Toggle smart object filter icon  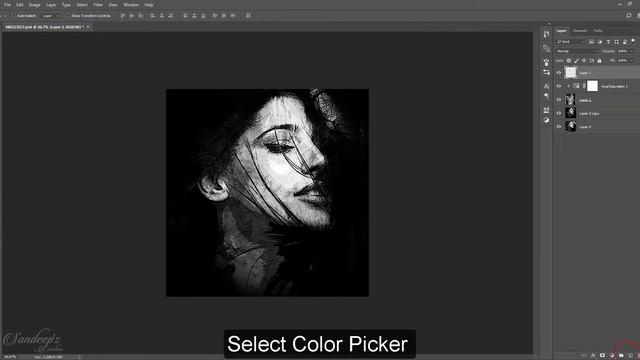pos(625,42)
